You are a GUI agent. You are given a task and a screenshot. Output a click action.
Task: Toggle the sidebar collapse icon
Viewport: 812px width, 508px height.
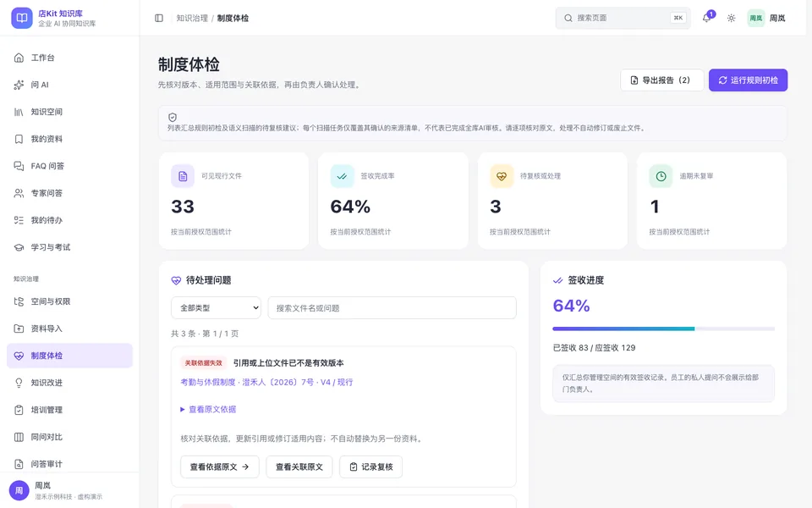pyautogui.click(x=159, y=18)
